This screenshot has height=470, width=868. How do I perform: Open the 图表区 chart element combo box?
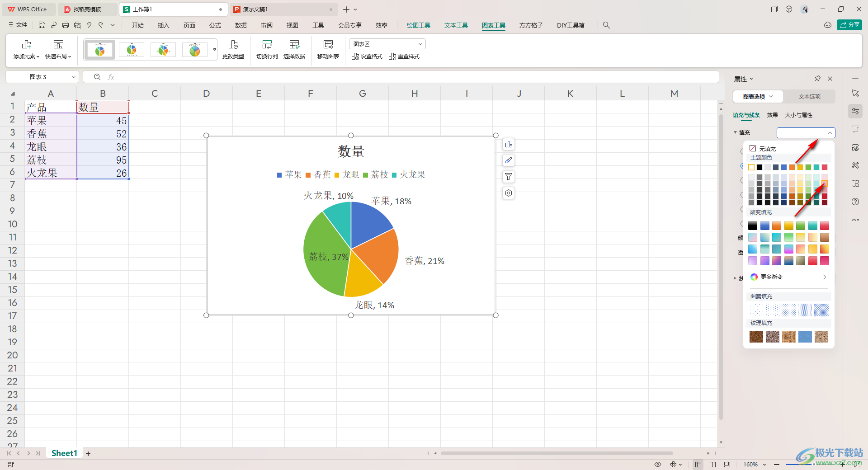pos(387,44)
